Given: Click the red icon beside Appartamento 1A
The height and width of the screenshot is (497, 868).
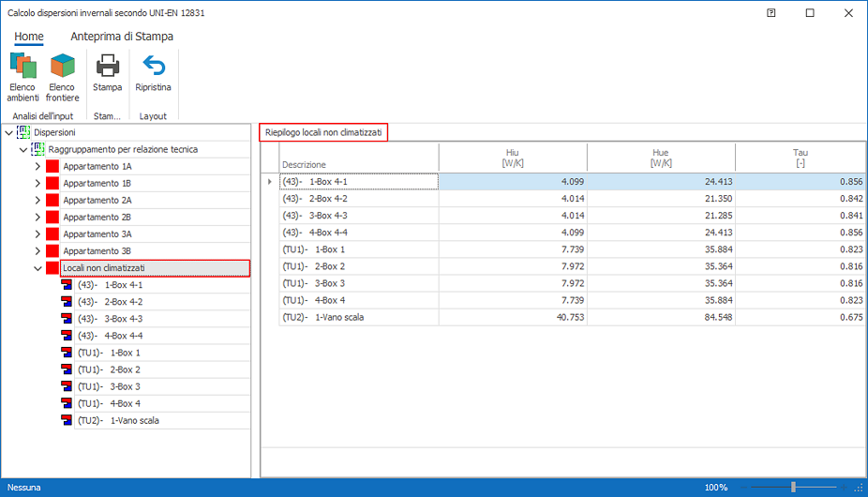Looking at the screenshot, I should click(52, 167).
